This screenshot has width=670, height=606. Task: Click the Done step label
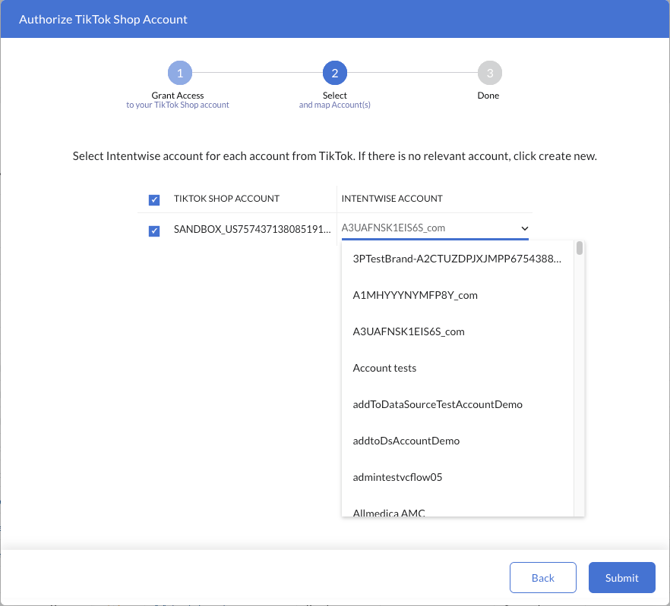coord(488,95)
